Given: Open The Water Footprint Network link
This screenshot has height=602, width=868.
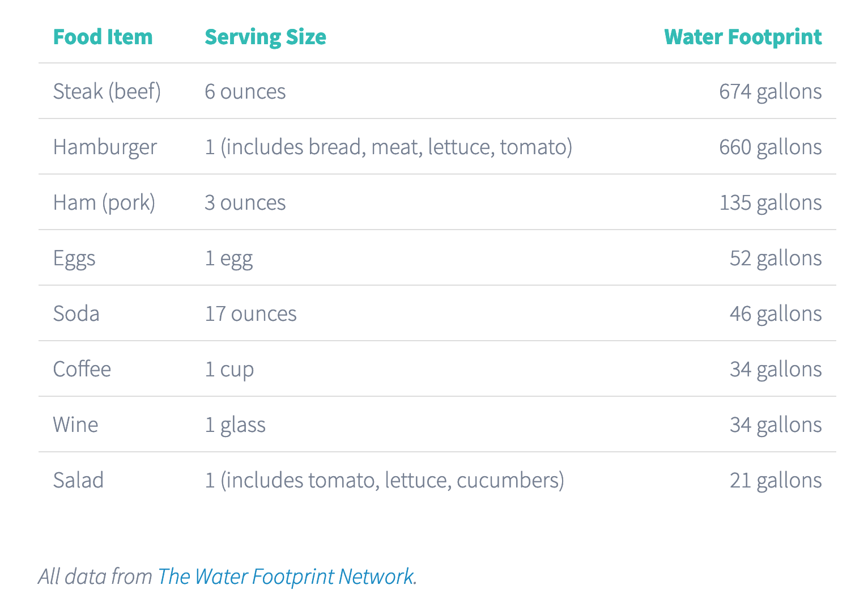Looking at the screenshot, I should [286, 576].
